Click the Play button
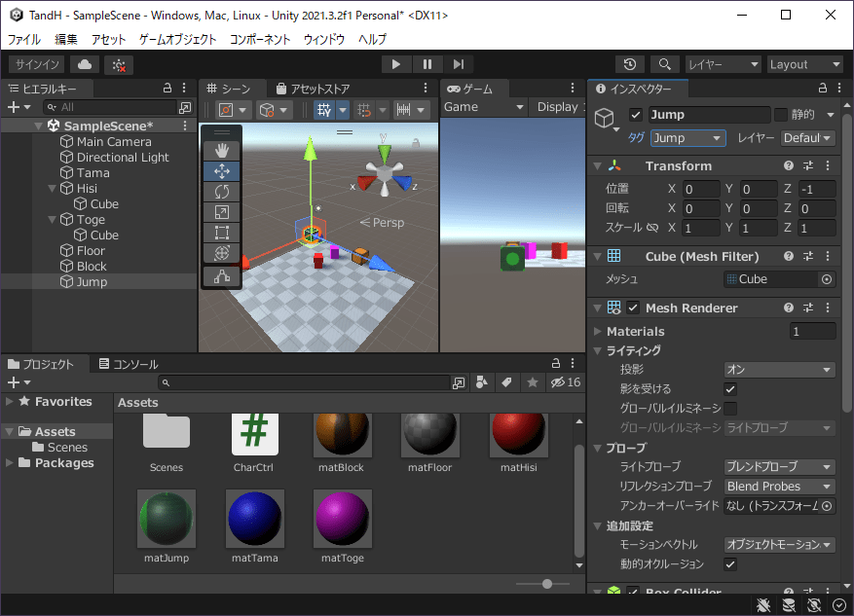 click(396, 64)
